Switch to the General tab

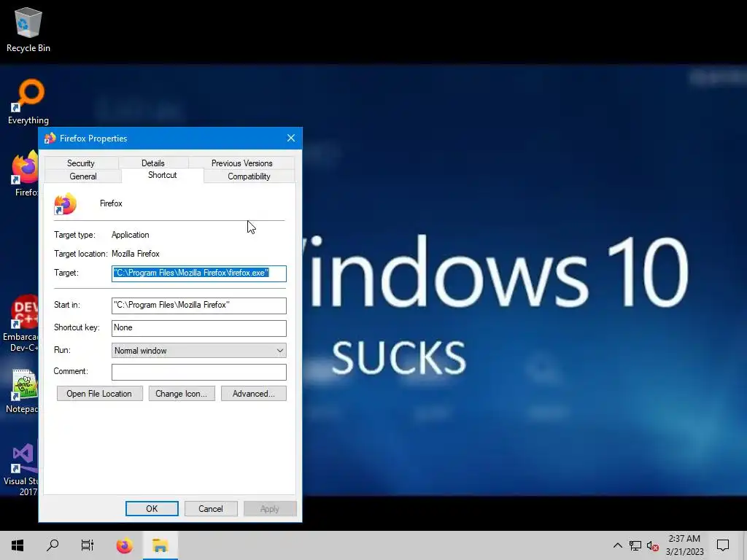tap(83, 176)
